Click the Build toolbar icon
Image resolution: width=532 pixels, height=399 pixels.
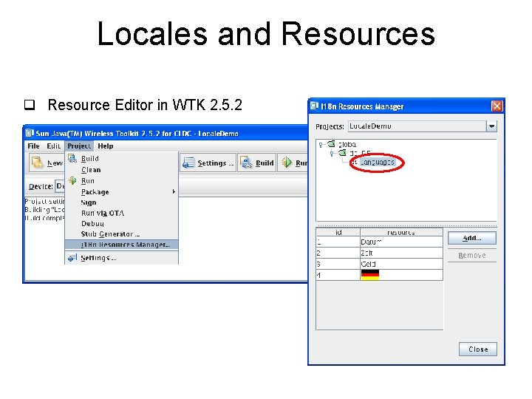(x=247, y=163)
